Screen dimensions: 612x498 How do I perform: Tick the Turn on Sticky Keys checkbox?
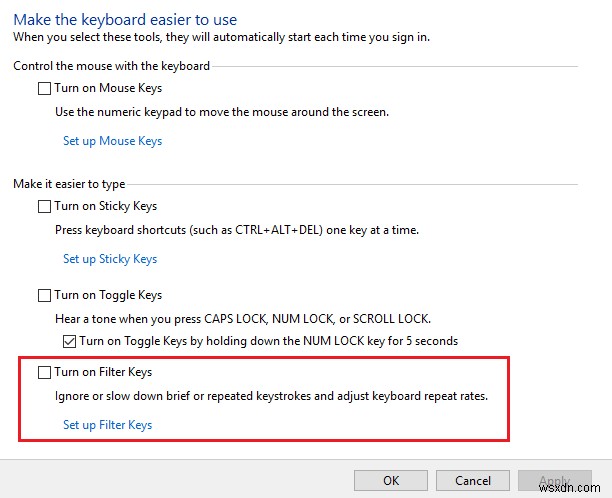tap(44, 207)
